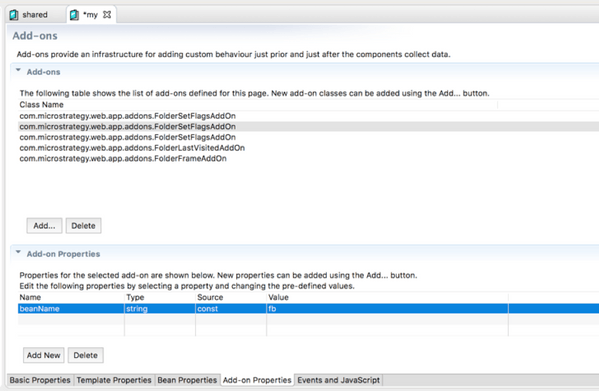Click Add... button under add-ons table
Viewport: 599px width, 391px height.
pos(44,226)
